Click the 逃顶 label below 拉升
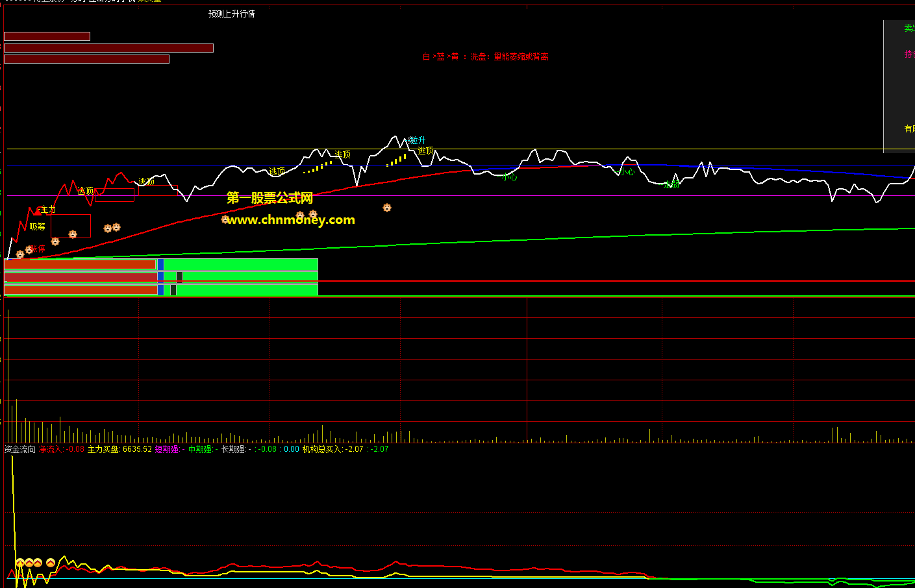Screen dimensions: 915x588 click(426, 151)
